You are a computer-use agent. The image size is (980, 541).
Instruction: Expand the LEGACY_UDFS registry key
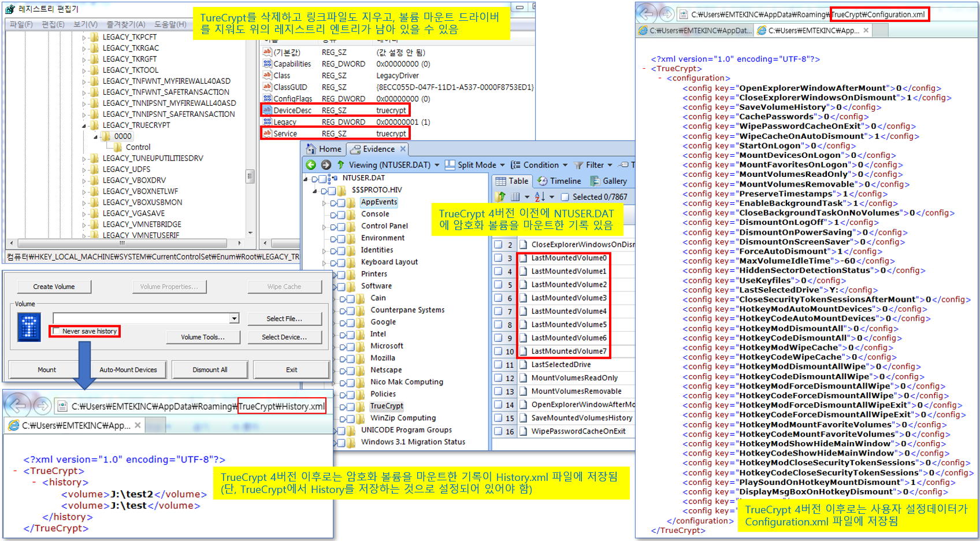[x=84, y=169]
